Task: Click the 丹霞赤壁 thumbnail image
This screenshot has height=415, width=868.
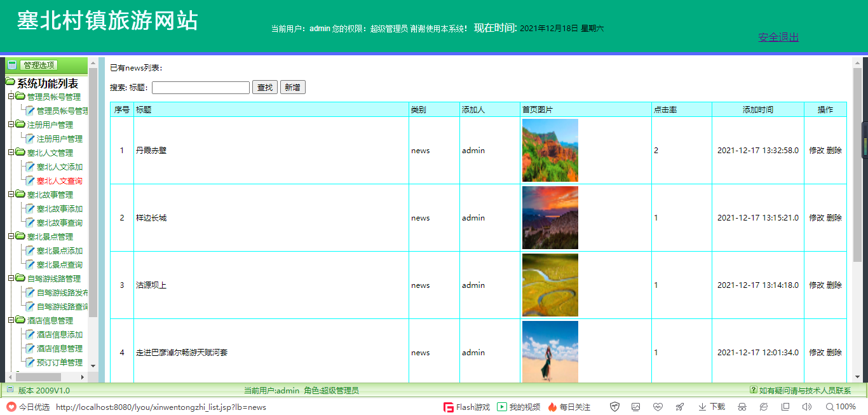Action: (550, 151)
